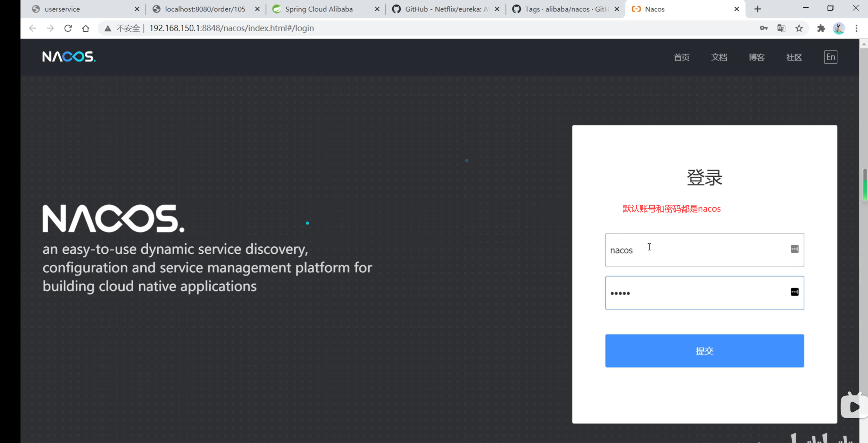Switch to the Spring Cloud Alibaba tab
Screen dimensions: 868x443
click(319, 9)
